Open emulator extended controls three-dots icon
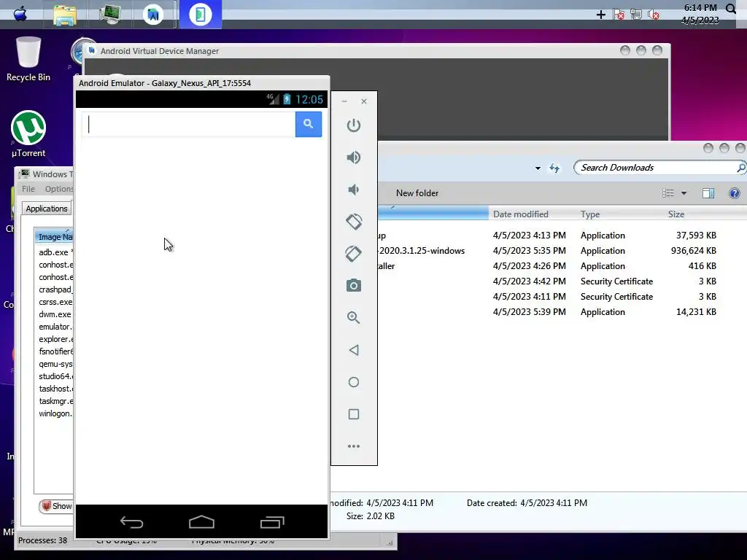747x560 pixels. click(354, 446)
